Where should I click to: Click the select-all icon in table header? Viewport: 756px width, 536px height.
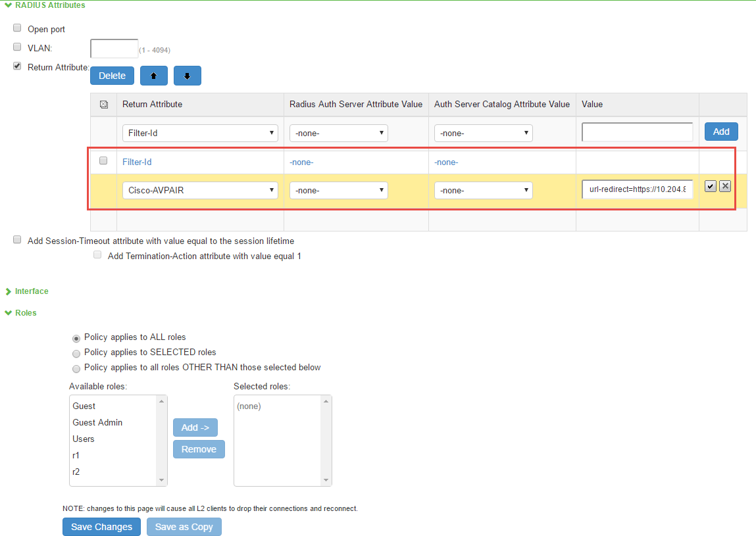click(104, 105)
